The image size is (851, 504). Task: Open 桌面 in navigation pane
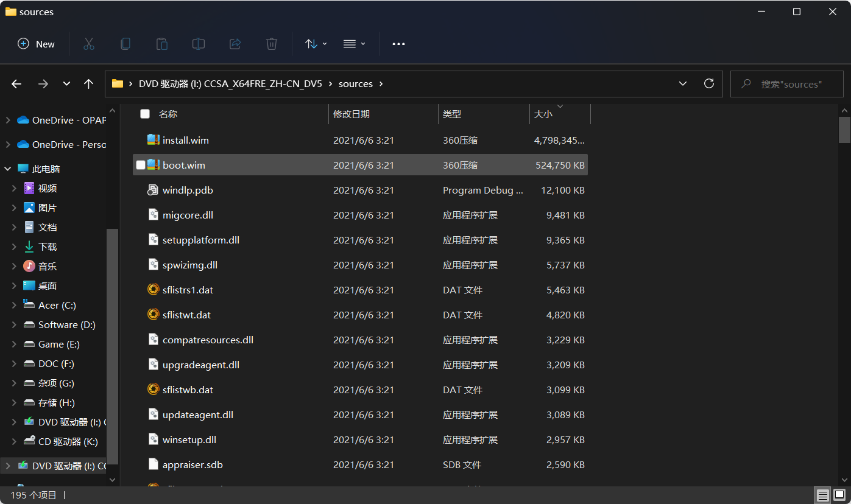[48, 285]
